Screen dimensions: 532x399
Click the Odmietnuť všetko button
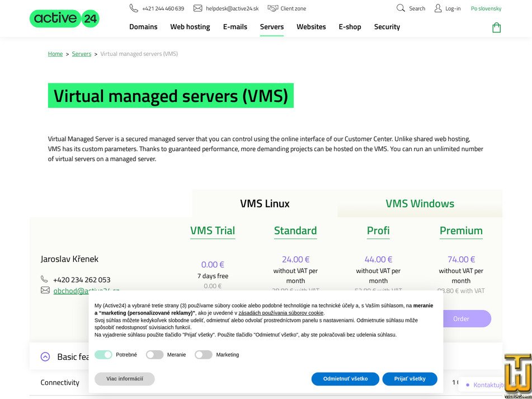(345, 379)
